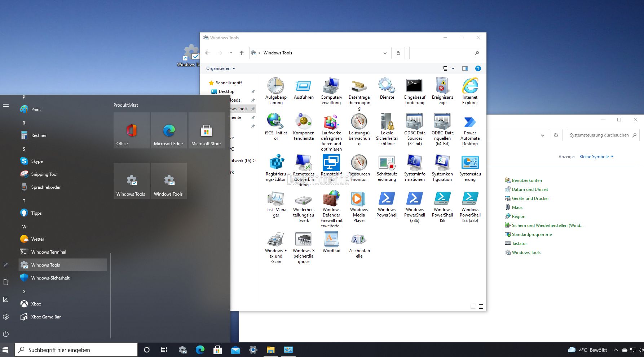The image size is (644, 357).
Task: Open the Geräte und Drucker link
Action: [530, 198]
